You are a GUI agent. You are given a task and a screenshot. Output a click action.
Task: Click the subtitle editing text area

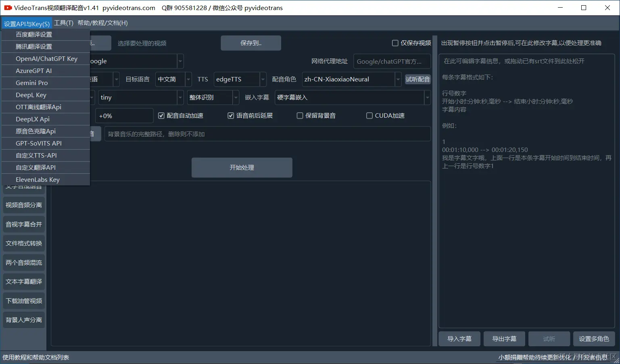coord(526,191)
